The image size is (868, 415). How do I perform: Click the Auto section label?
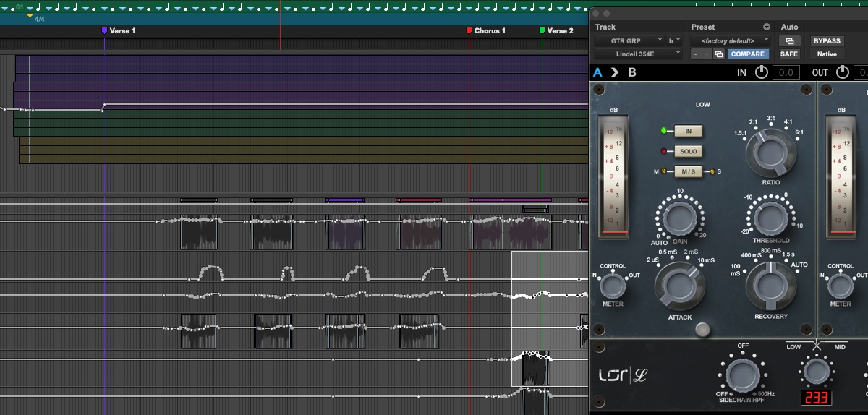[789, 27]
